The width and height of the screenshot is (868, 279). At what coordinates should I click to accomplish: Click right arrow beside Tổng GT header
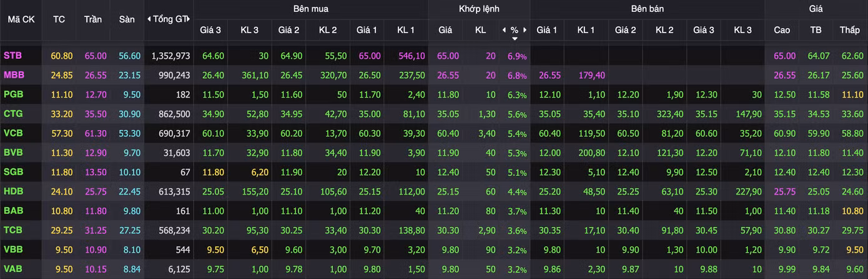pyautogui.click(x=188, y=19)
